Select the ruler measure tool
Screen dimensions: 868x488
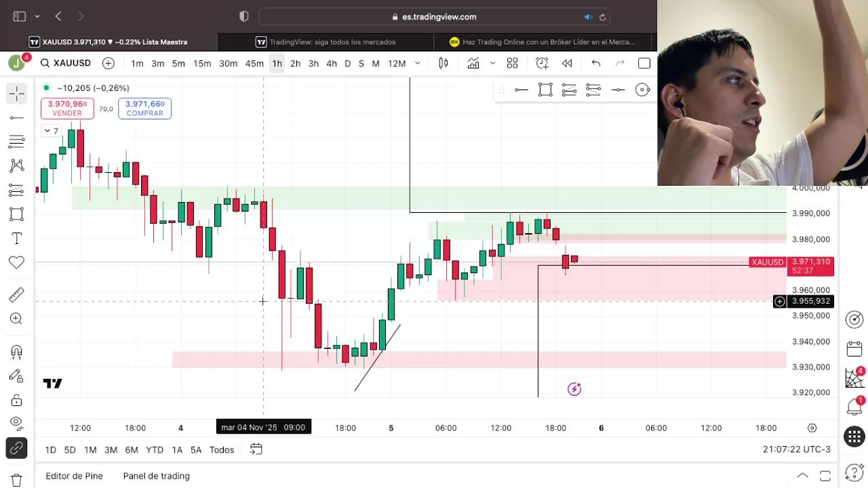(17, 295)
